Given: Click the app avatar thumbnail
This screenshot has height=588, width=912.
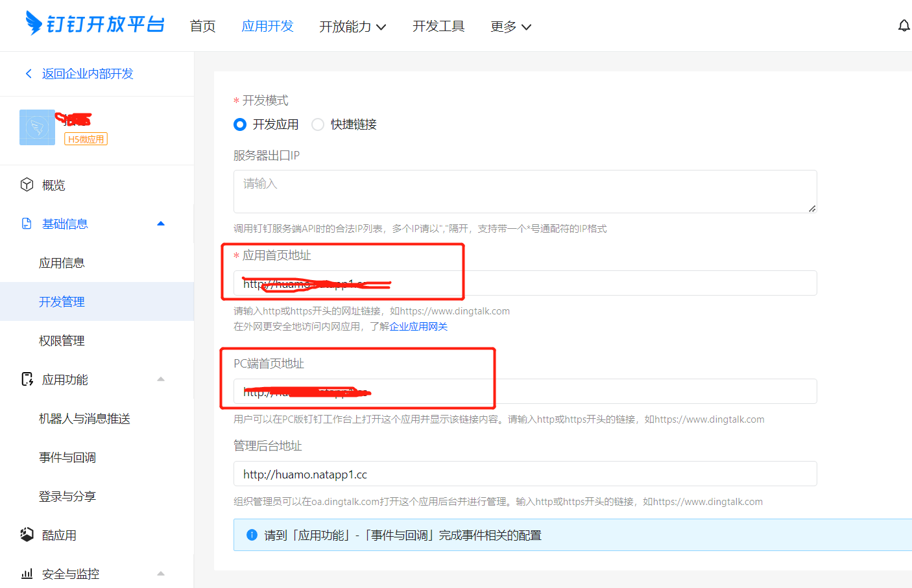Looking at the screenshot, I should click(37, 127).
